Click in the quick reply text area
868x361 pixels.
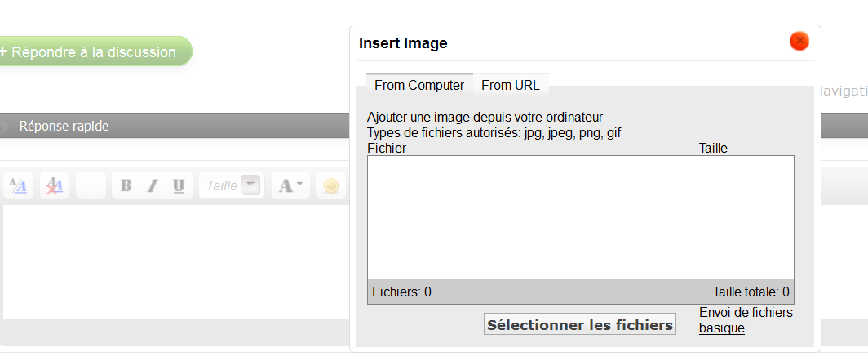(171, 261)
